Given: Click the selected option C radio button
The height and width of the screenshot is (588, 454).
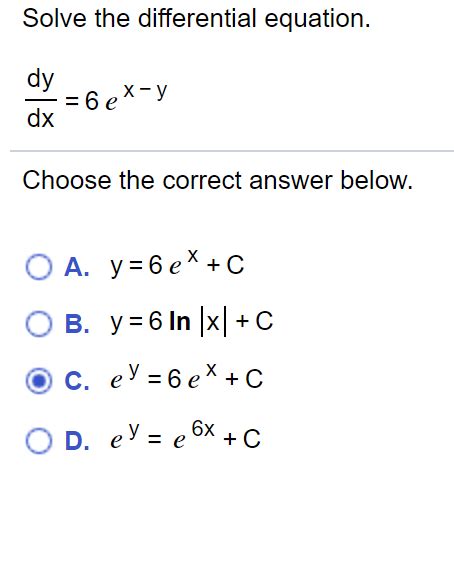Looking at the screenshot, I should [x=39, y=380].
